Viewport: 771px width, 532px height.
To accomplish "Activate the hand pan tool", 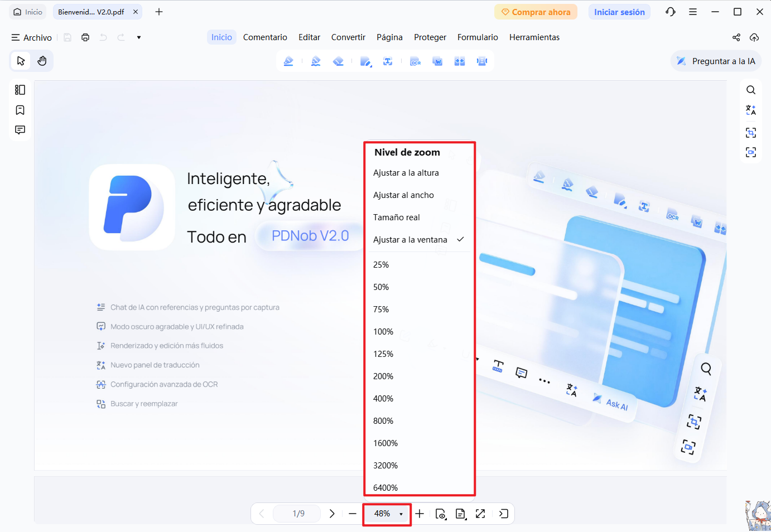I will pyautogui.click(x=42, y=61).
